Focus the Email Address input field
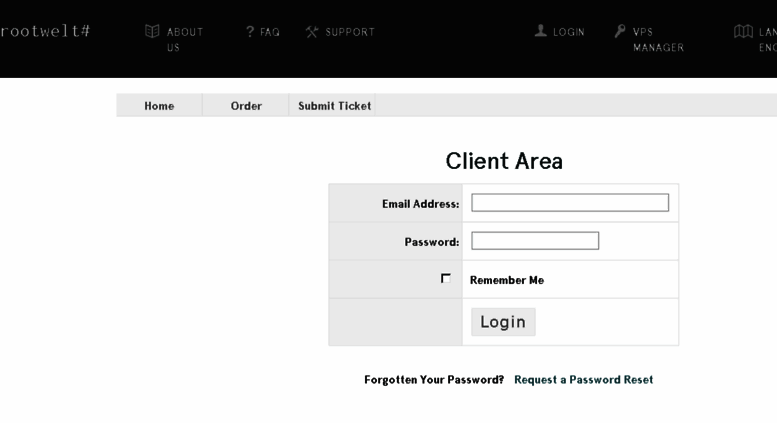777x423 pixels. click(x=570, y=203)
